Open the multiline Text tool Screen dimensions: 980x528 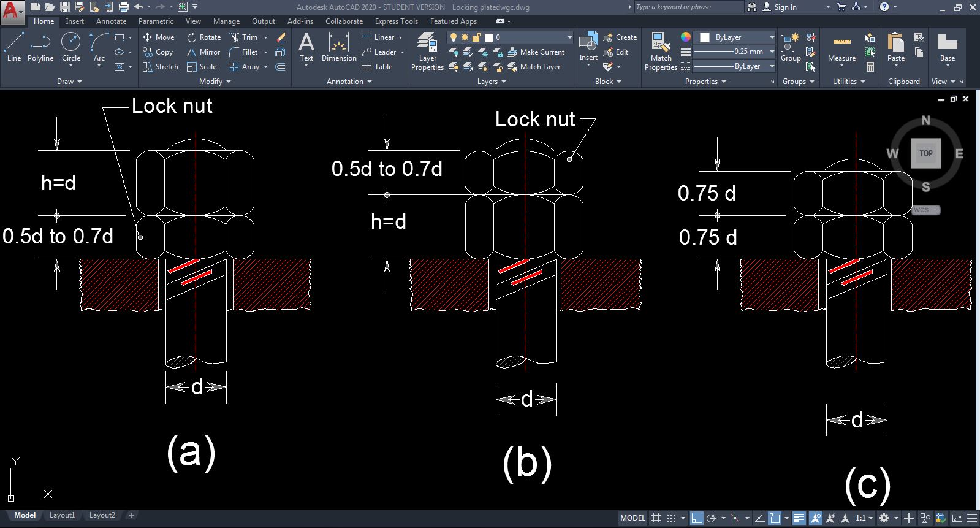pos(306,47)
